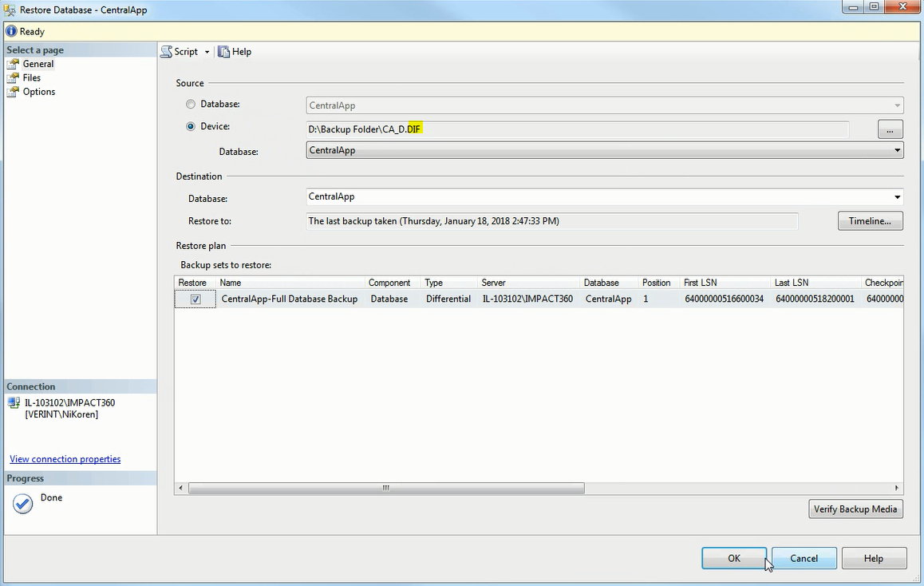Open the Timeline dialog
Viewport: 924px width, 586px height.
[870, 221]
